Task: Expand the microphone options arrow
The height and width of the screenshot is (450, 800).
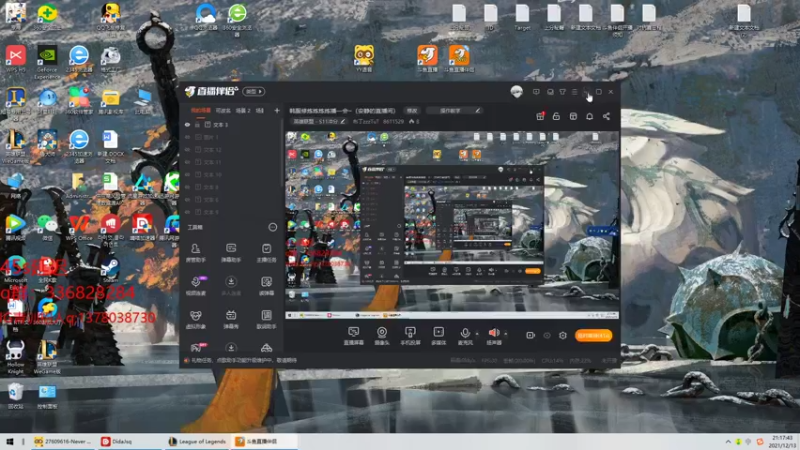Action: 477,334
